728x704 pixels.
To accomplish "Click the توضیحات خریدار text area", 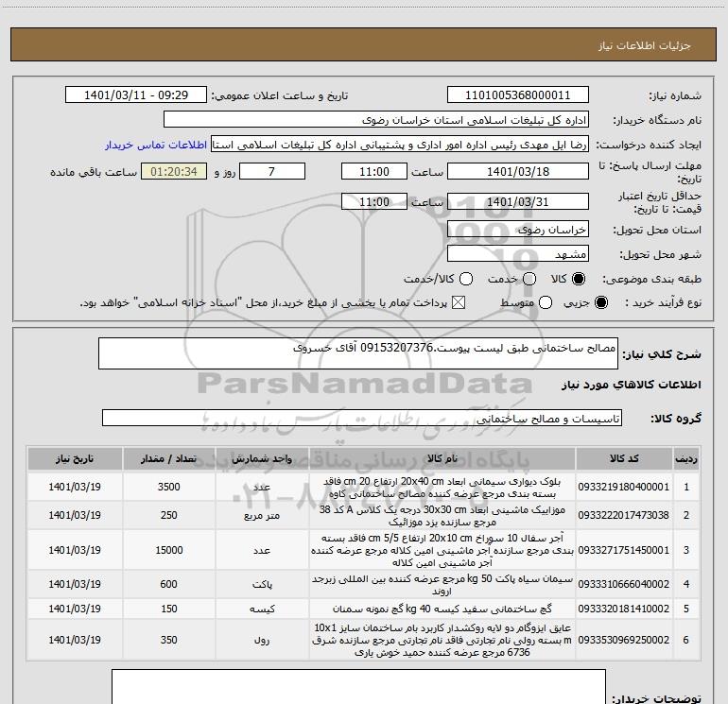I will point(358,687).
